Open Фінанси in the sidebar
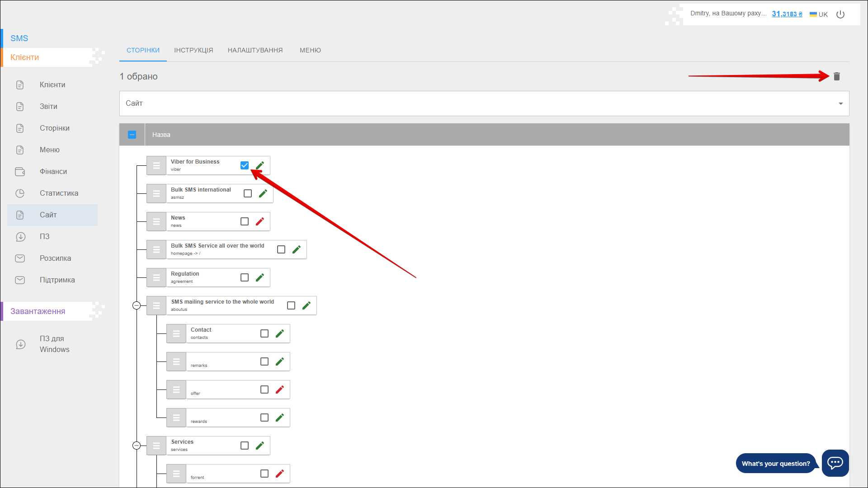The width and height of the screenshot is (868, 488). pyautogui.click(x=53, y=172)
